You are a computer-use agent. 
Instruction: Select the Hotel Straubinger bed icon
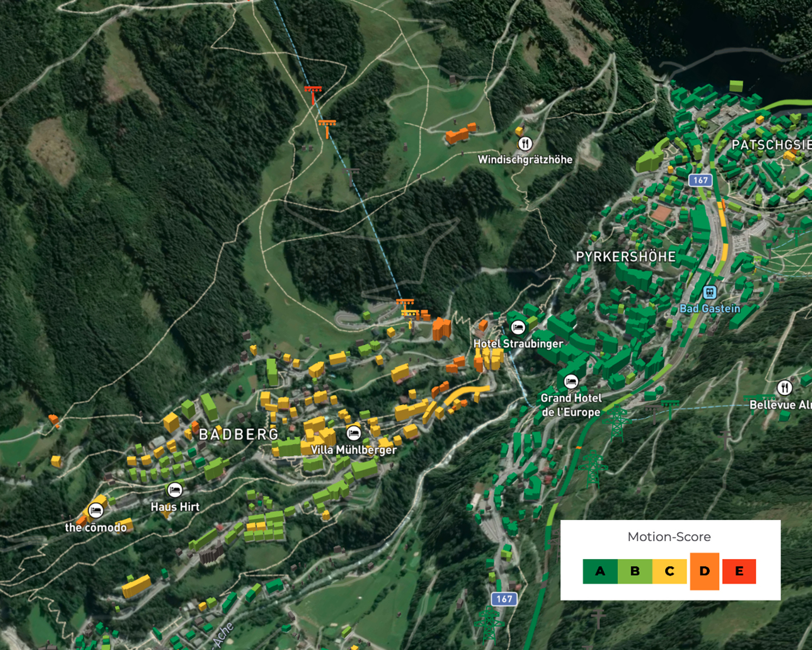point(518,327)
